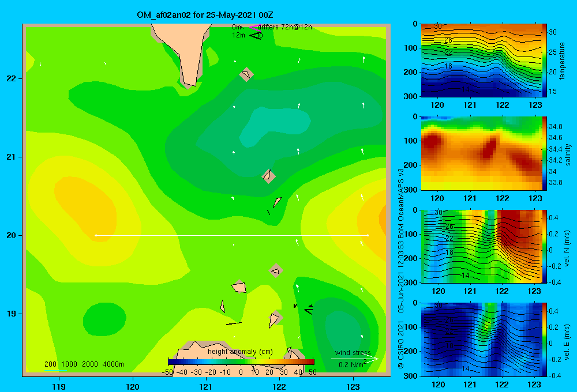Click the black 12m drifter arrow in the legend
The image size is (577, 392).
tap(255, 35)
